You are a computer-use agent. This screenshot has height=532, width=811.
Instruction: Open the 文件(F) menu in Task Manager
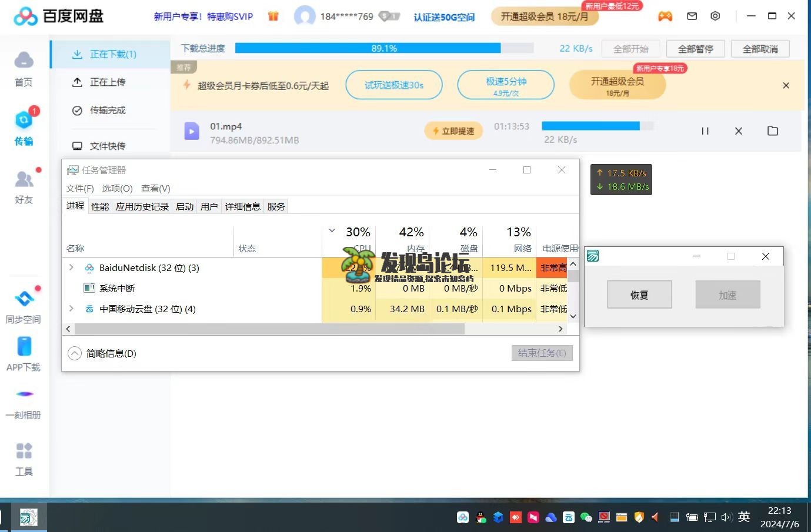click(x=80, y=189)
